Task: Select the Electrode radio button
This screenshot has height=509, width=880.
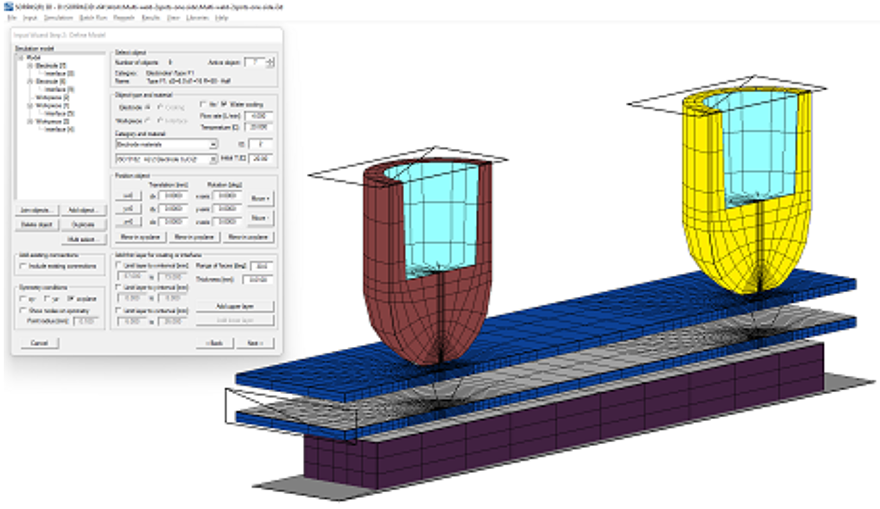Action: pyautogui.click(x=149, y=105)
